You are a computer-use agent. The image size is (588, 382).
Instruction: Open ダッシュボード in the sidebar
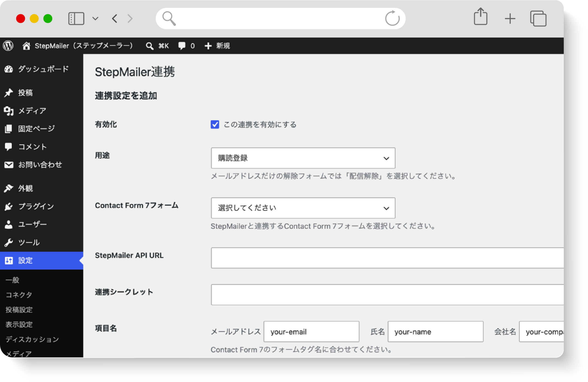(x=42, y=69)
